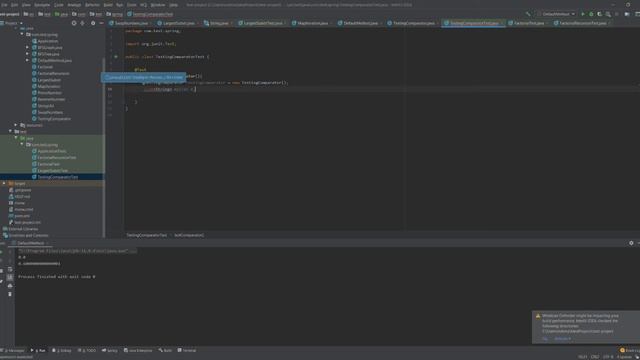Click the Stop button in the top toolbar
Viewport: 640px width, 360px height.
617,14
